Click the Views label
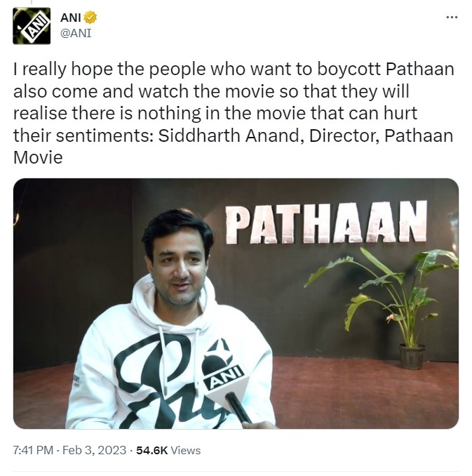Image resolution: width=472 pixels, height=476 pixels. click(x=186, y=450)
